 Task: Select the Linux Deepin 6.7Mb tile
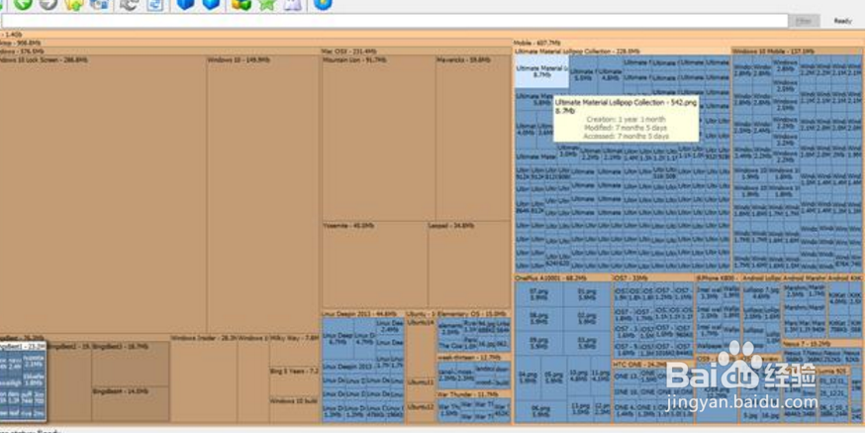click(x=338, y=339)
